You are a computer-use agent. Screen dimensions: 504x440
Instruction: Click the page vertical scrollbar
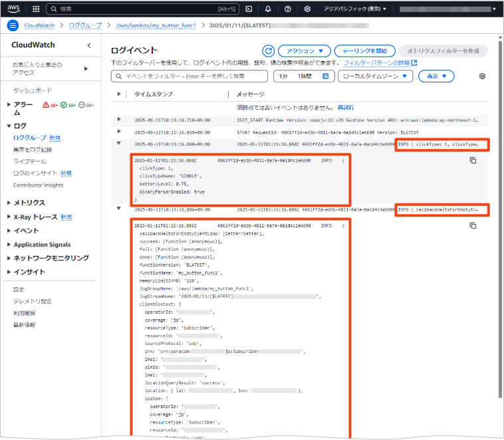click(x=500, y=219)
